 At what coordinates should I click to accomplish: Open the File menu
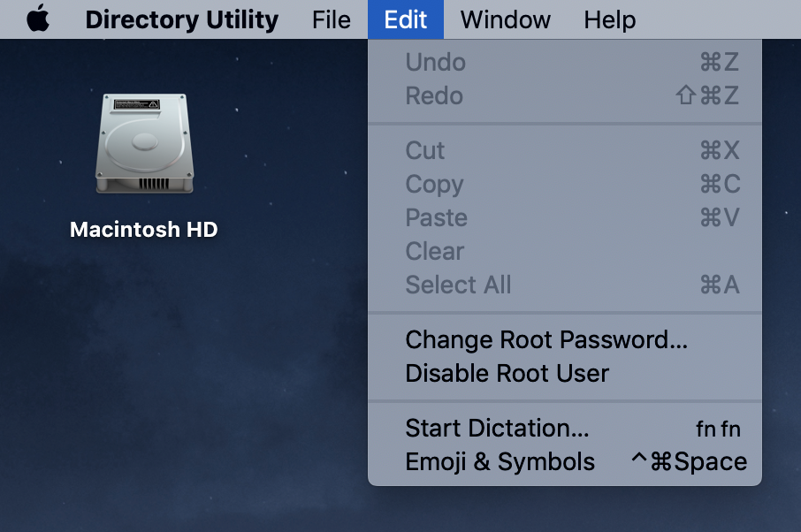pos(331,19)
